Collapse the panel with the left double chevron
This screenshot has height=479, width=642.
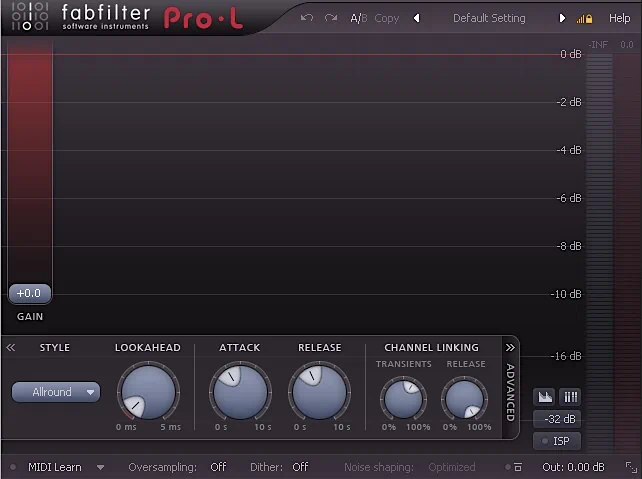pos(11,348)
